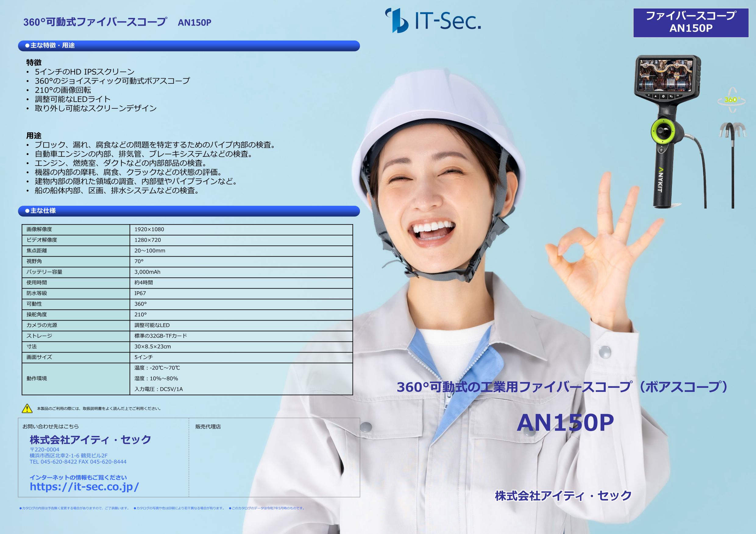This screenshot has width=756, height=534.
Task: Click the 〒220-0004 postal code
Action: (44, 449)
